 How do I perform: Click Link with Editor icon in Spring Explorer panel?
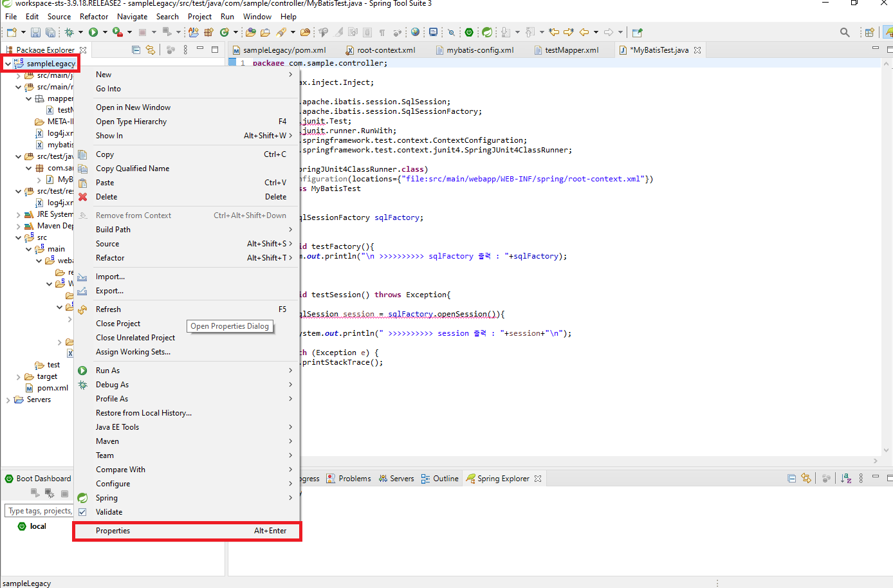coord(806,478)
